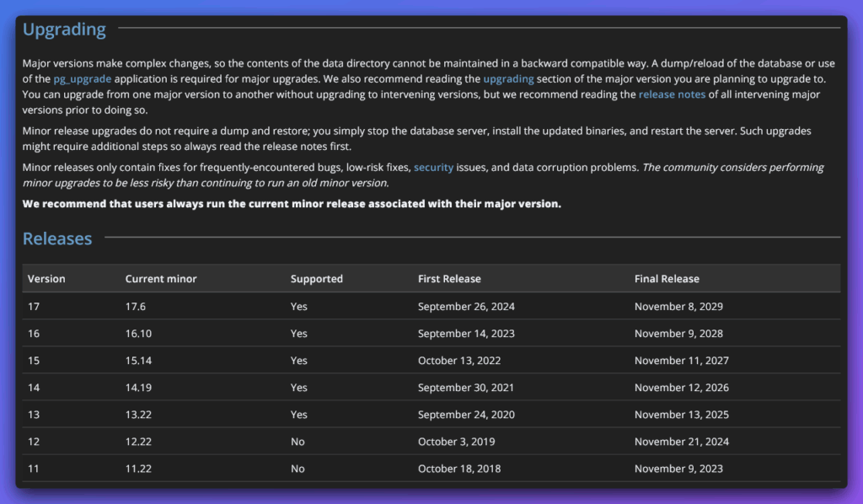
Task: Select the Releases section heading
Action: [x=57, y=239]
